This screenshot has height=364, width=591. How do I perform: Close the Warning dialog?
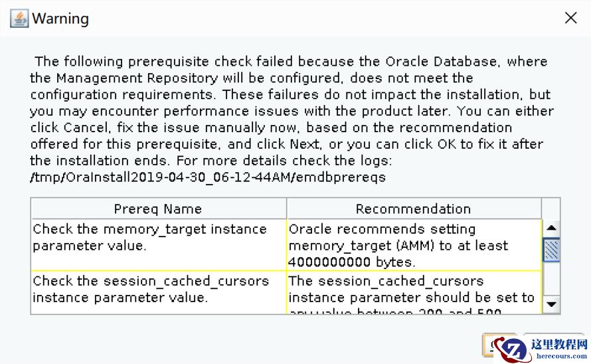coord(570,19)
